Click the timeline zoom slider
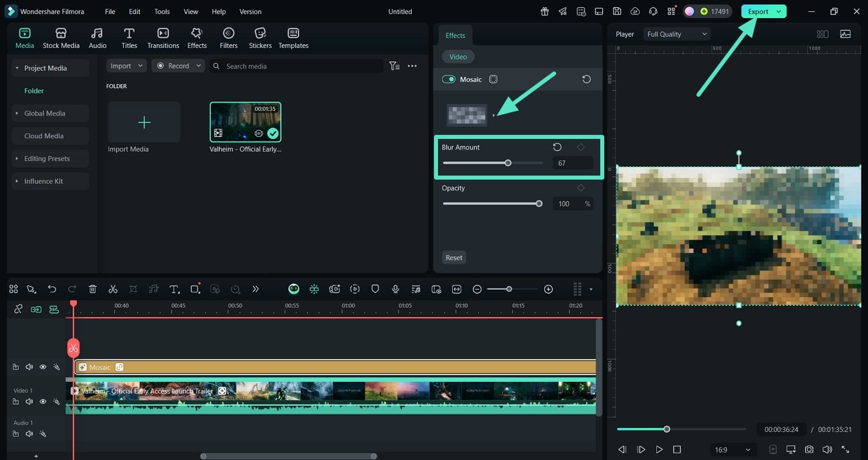This screenshot has height=460, width=868. [x=511, y=289]
